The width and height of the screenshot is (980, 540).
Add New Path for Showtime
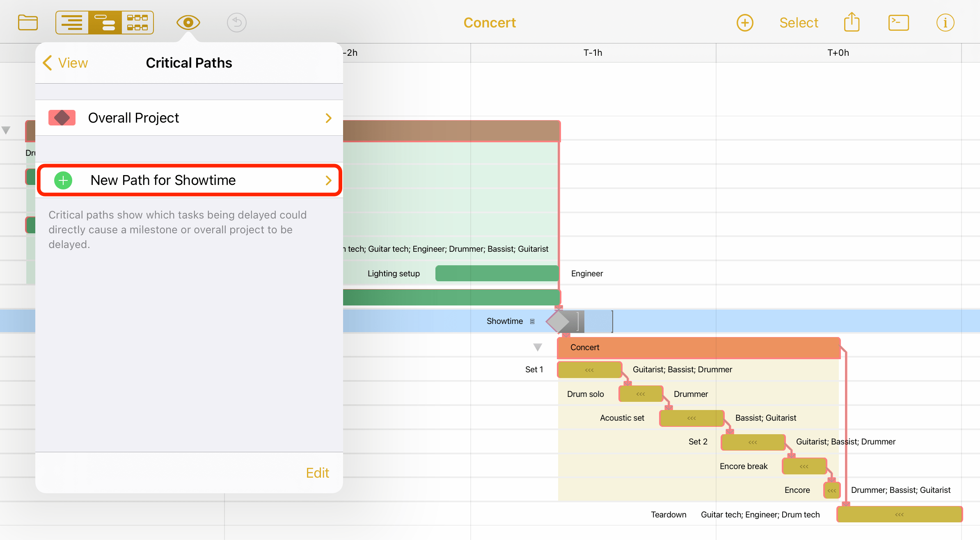pyautogui.click(x=189, y=180)
